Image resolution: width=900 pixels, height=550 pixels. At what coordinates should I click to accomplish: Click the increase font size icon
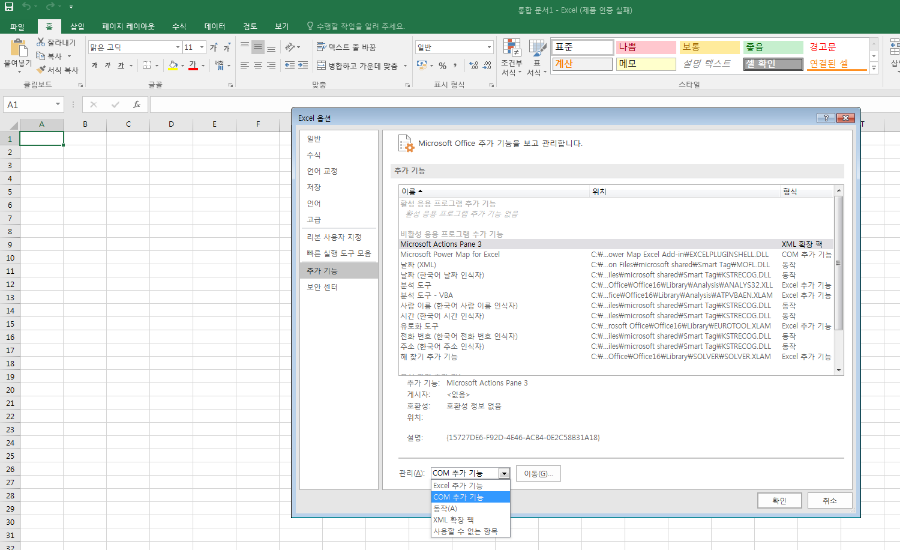pos(214,47)
